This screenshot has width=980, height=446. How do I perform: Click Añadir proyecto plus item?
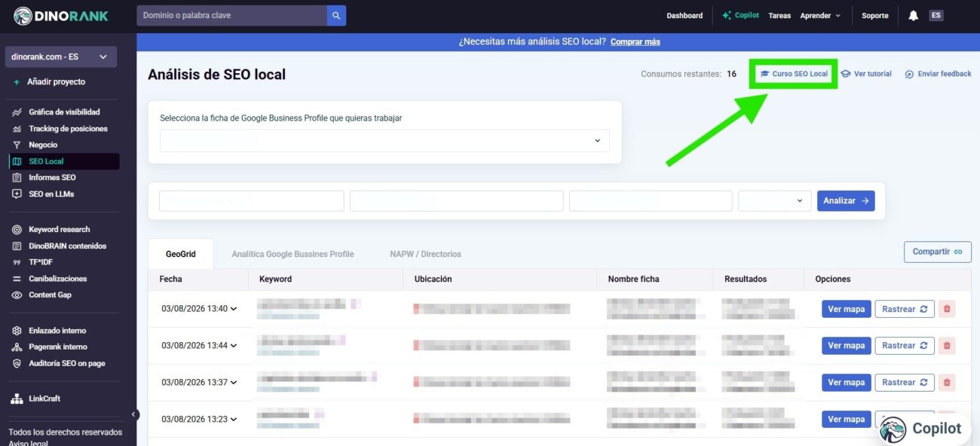click(x=49, y=81)
